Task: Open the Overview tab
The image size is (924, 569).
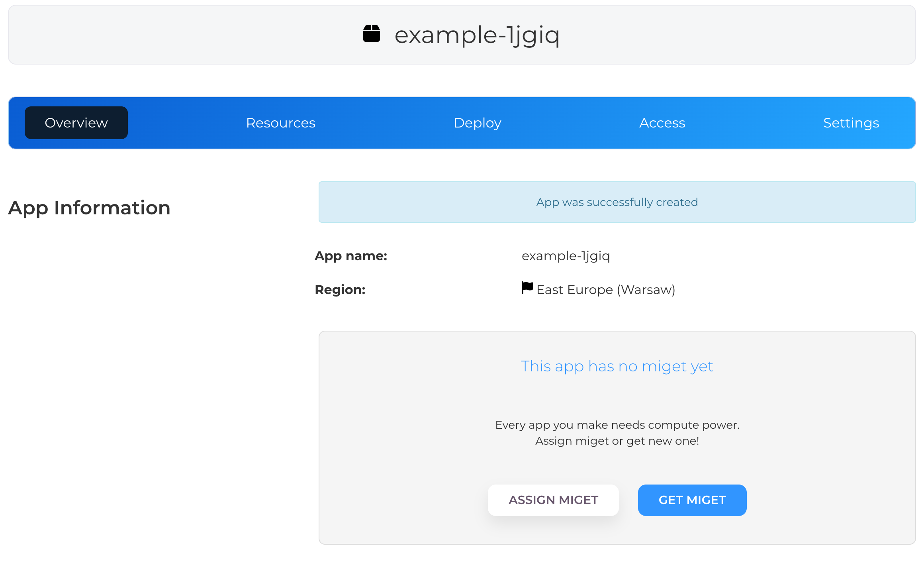Action: (76, 123)
